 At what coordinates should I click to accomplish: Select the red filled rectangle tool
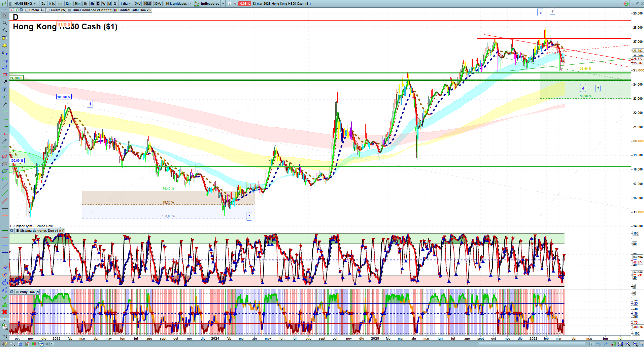(5, 75)
